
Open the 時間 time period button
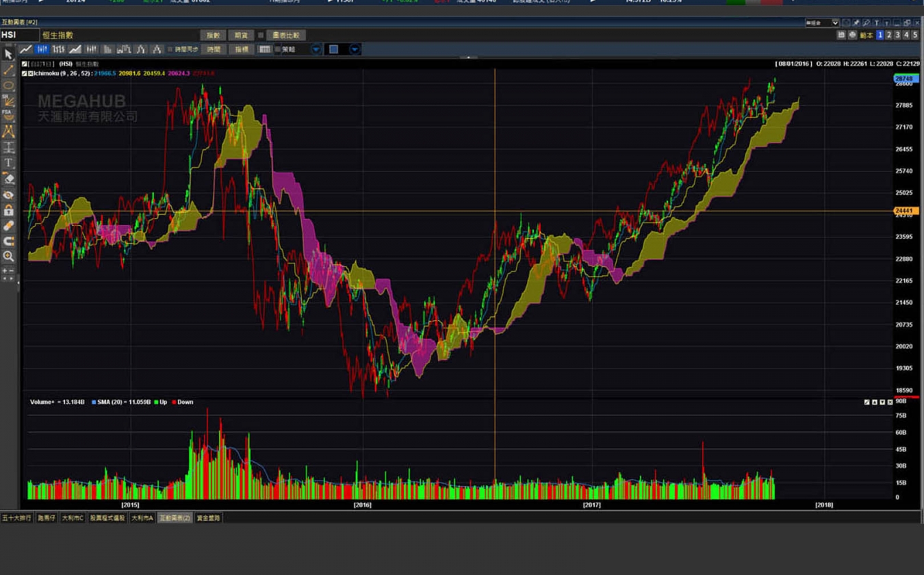(x=214, y=49)
